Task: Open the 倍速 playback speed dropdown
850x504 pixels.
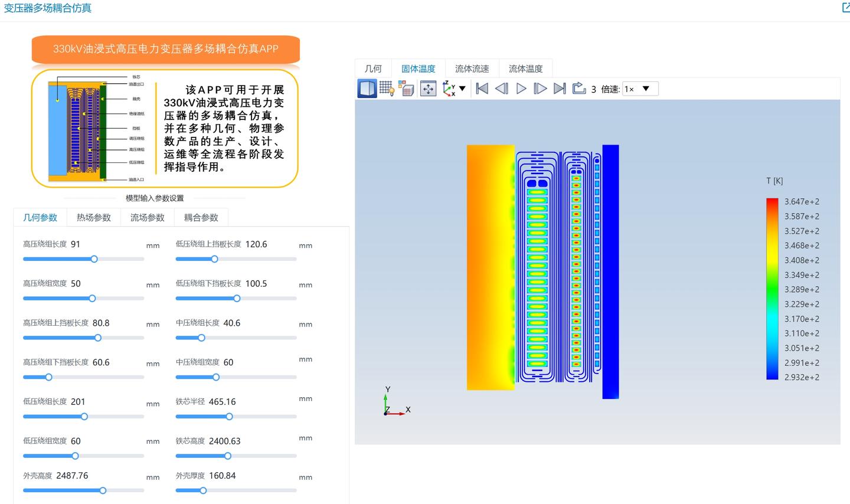Action: coord(640,89)
